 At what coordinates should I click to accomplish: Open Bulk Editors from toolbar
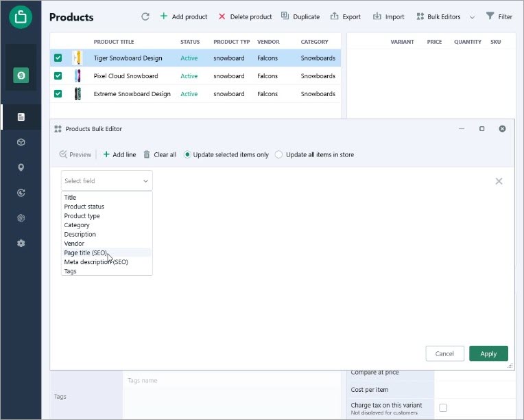click(438, 16)
